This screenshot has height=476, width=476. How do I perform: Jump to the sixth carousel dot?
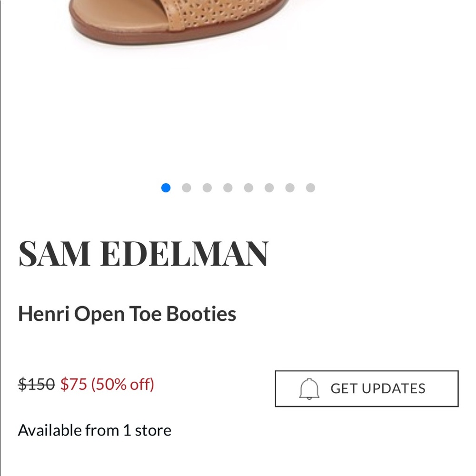tap(269, 188)
